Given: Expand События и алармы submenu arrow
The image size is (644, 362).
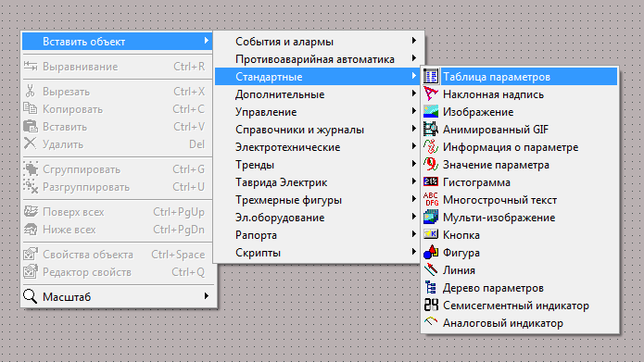Looking at the screenshot, I should tap(414, 41).
